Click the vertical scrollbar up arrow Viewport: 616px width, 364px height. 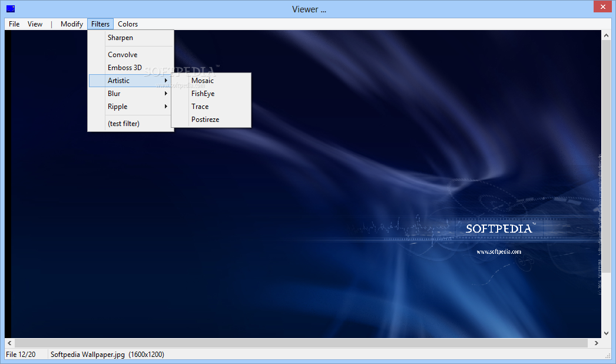[x=606, y=35]
